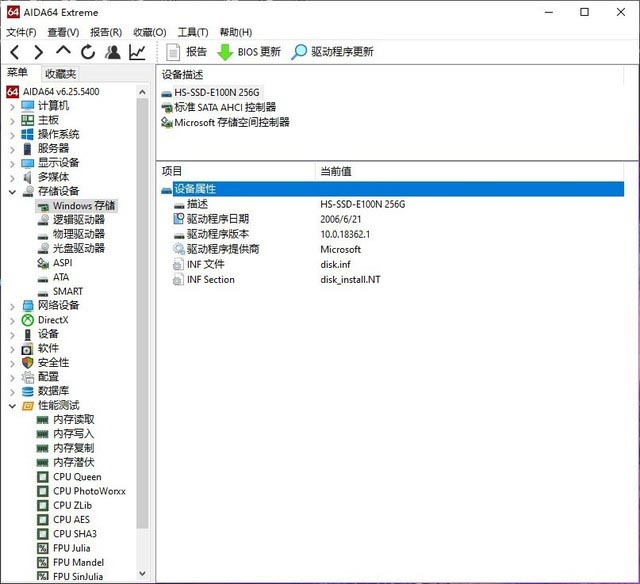Expand the 操作系统 tree node
Screen dimensions: 640x584
click(12, 135)
